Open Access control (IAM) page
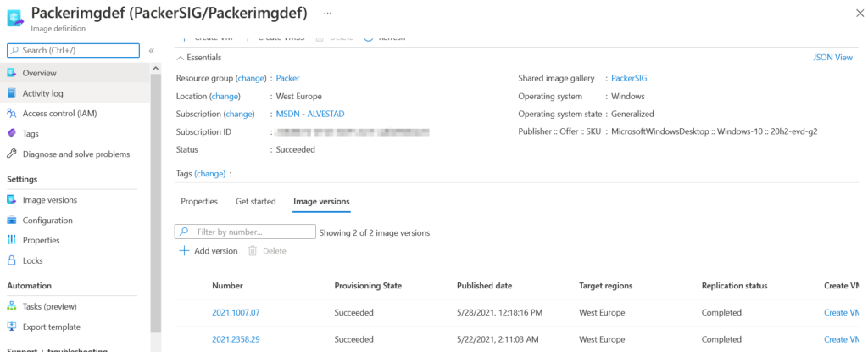This screenshot has height=352, width=868. (58, 114)
